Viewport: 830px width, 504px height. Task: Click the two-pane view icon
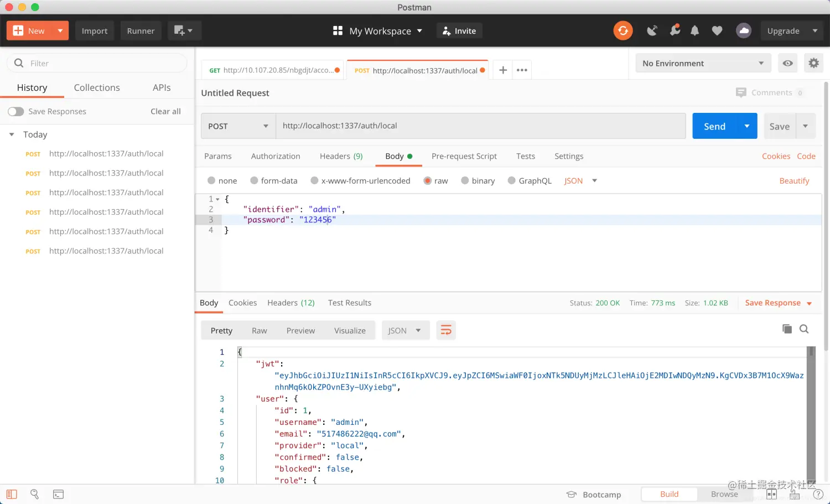pos(771,494)
